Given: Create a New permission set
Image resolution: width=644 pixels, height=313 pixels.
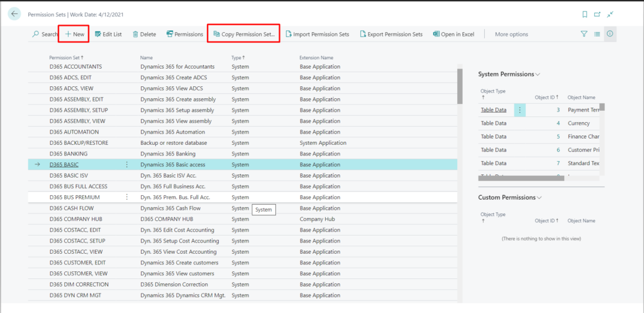Looking at the screenshot, I should (74, 34).
